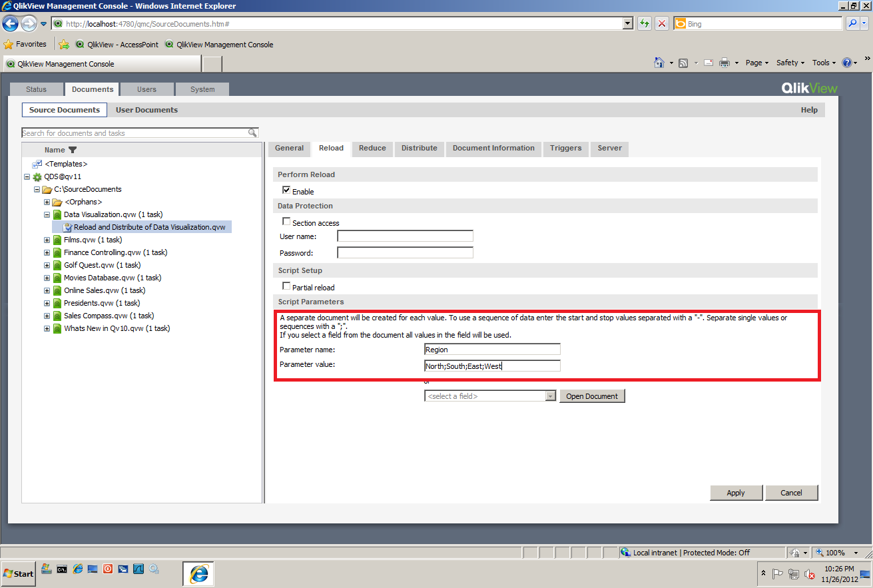This screenshot has width=873, height=588.
Task: Toggle the Partial reload checkbox
Action: (x=286, y=286)
